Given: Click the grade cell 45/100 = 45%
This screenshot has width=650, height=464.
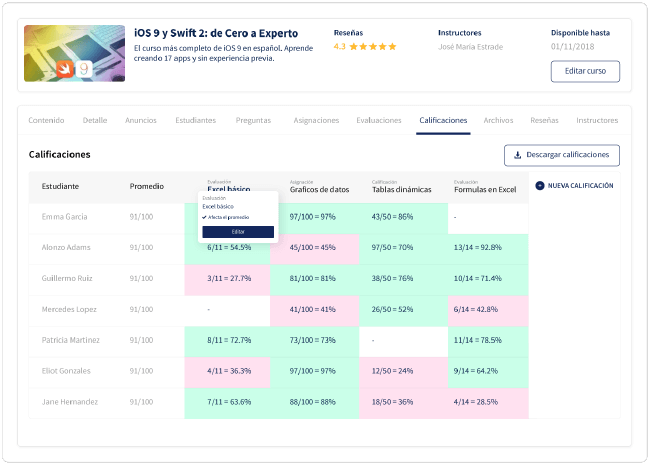Looking at the screenshot, I should pyautogui.click(x=315, y=248).
